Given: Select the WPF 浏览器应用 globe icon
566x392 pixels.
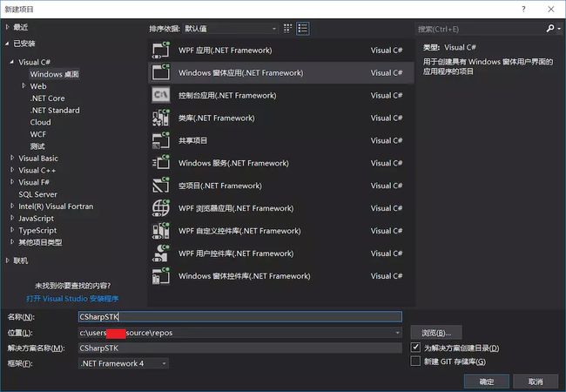Looking at the screenshot, I should (160, 208).
